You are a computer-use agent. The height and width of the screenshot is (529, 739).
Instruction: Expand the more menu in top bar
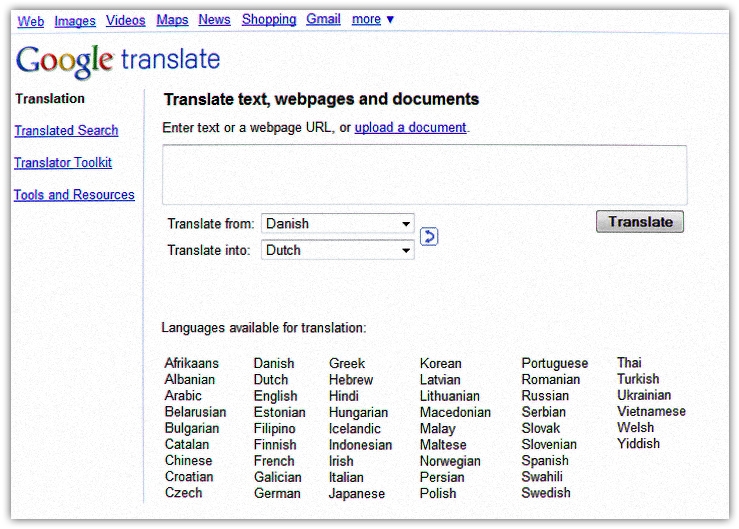pyautogui.click(x=373, y=19)
